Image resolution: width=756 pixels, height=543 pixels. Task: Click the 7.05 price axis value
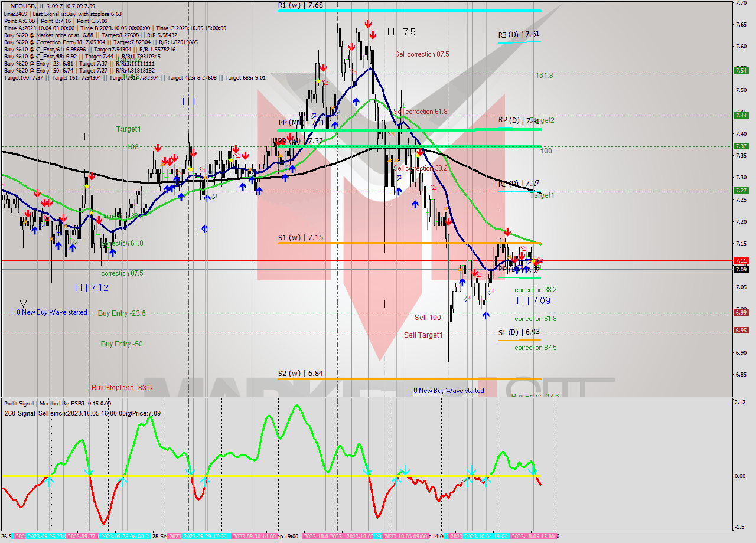[x=741, y=287]
